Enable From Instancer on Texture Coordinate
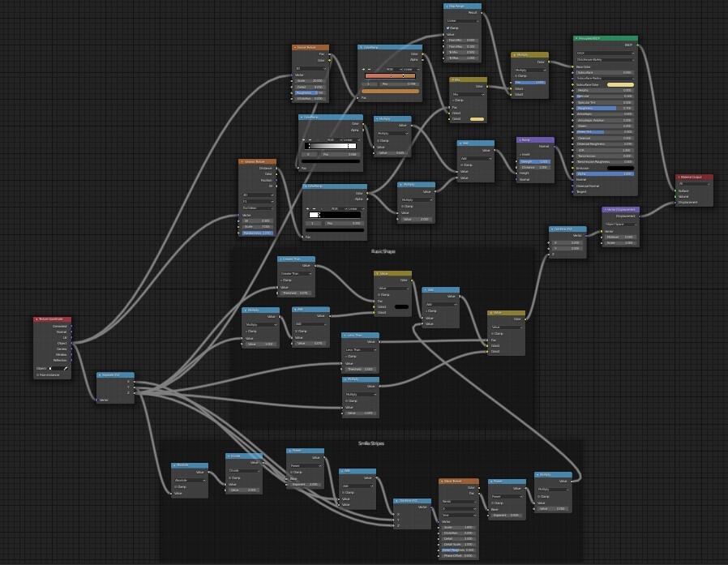 coord(38,375)
